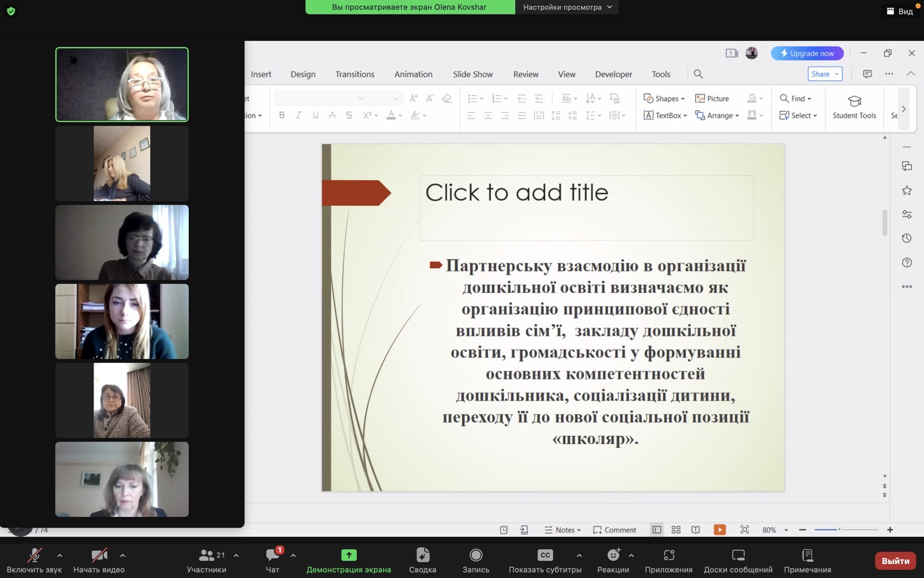The height and width of the screenshot is (578, 924).
Task: Toggle bold text formatting
Action: tap(282, 115)
